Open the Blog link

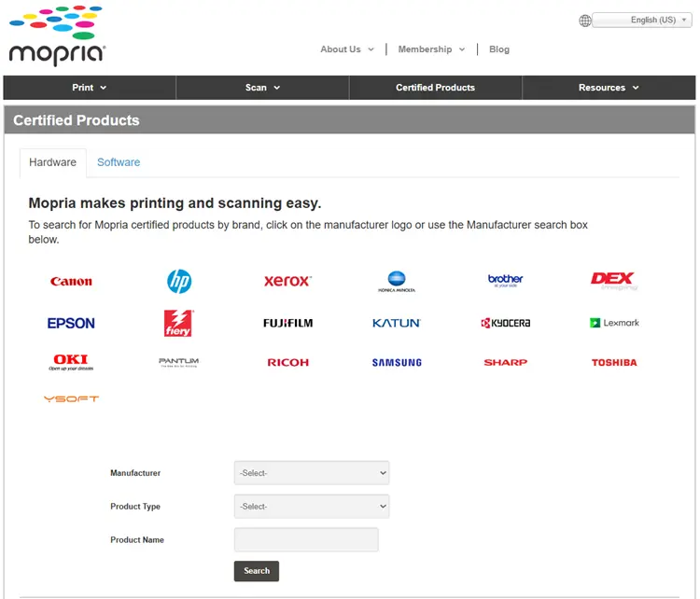click(x=499, y=49)
